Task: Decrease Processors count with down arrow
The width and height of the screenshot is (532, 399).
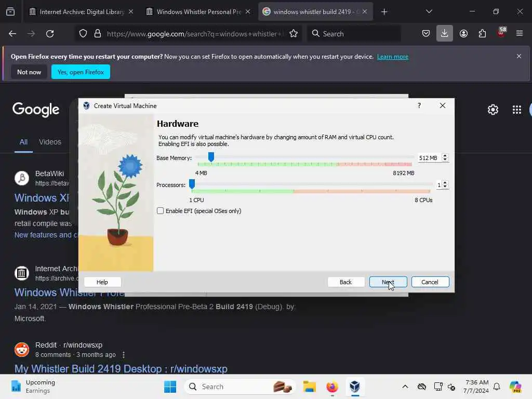Action: 445,187
